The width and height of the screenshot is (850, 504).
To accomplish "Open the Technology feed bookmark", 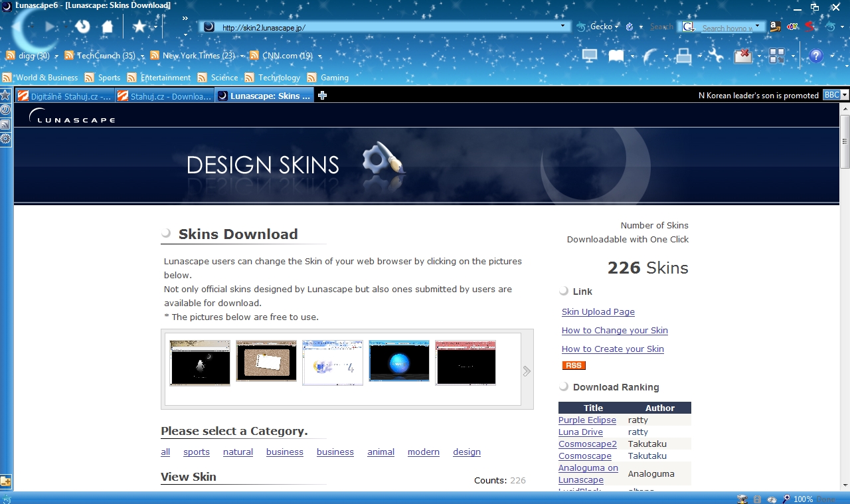I will [x=273, y=78].
